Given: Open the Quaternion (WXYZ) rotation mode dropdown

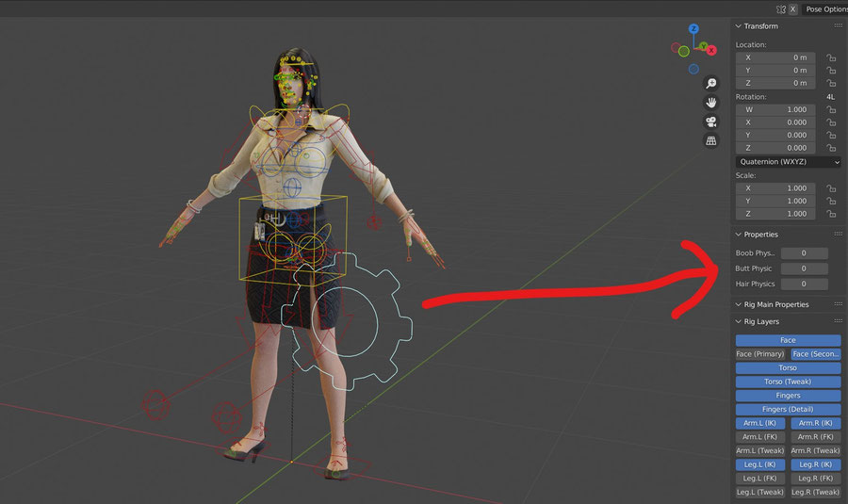Looking at the screenshot, I should click(x=788, y=162).
